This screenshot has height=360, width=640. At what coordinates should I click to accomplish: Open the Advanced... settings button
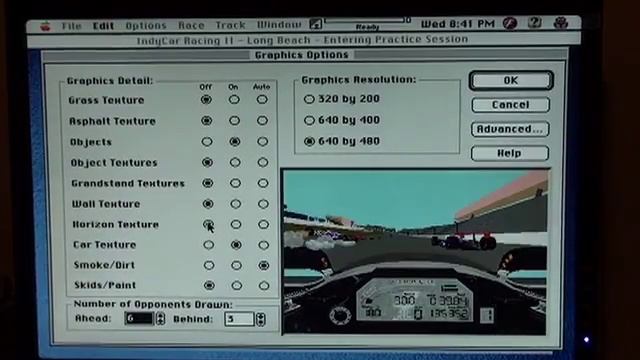pyautogui.click(x=510, y=129)
